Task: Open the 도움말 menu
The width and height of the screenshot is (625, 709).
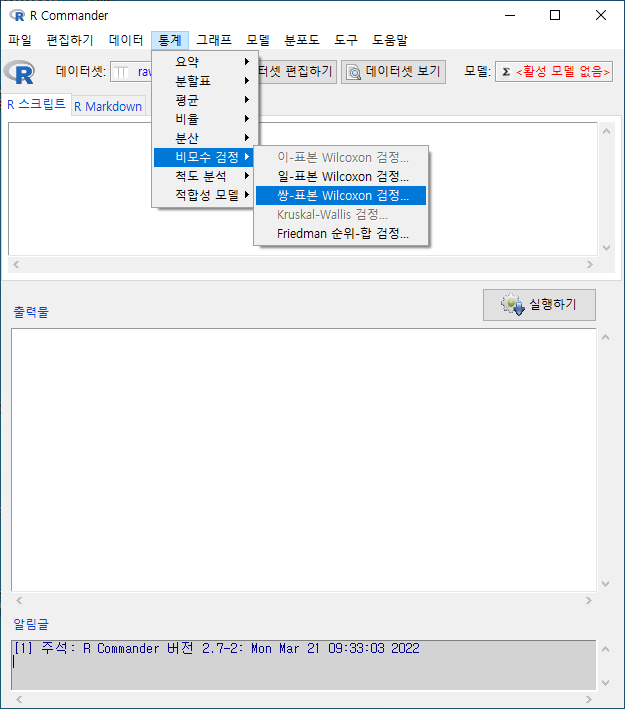Action: point(389,40)
